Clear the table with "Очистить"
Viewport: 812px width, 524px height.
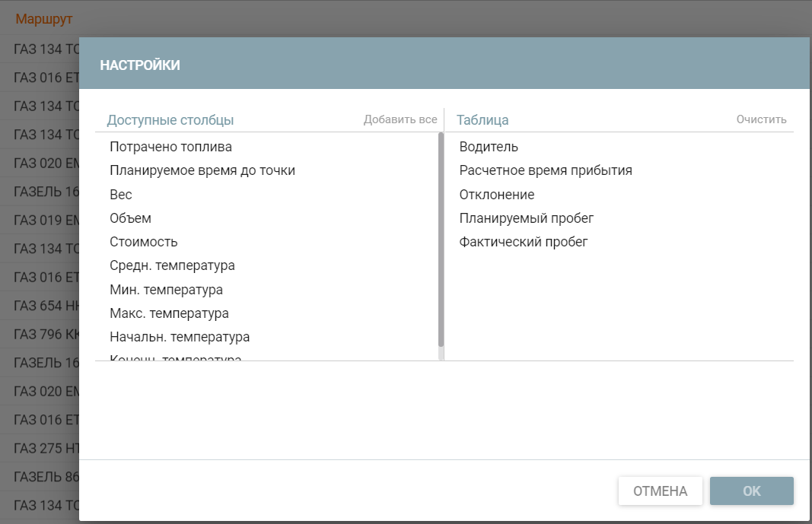761,119
